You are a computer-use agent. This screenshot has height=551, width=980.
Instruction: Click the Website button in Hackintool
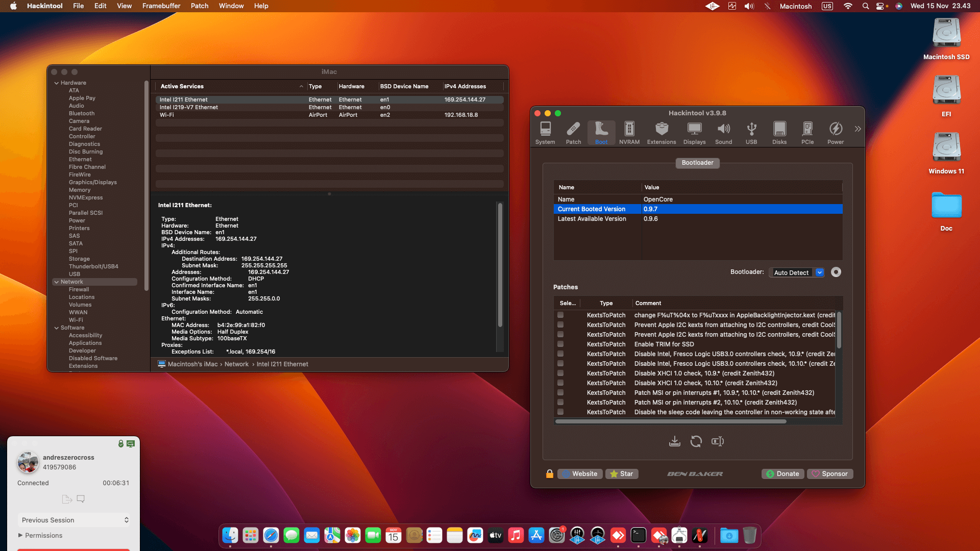pyautogui.click(x=580, y=474)
